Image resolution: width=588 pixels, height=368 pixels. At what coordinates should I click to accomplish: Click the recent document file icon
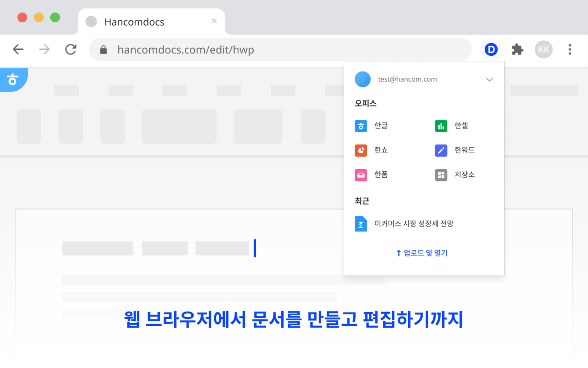[x=361, y=224]
